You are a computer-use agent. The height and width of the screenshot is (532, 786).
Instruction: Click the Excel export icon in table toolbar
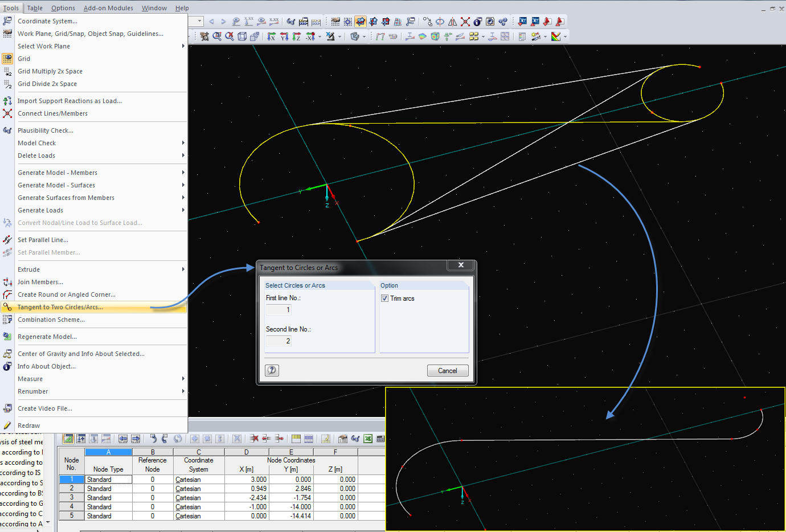(x=368, y=439)
